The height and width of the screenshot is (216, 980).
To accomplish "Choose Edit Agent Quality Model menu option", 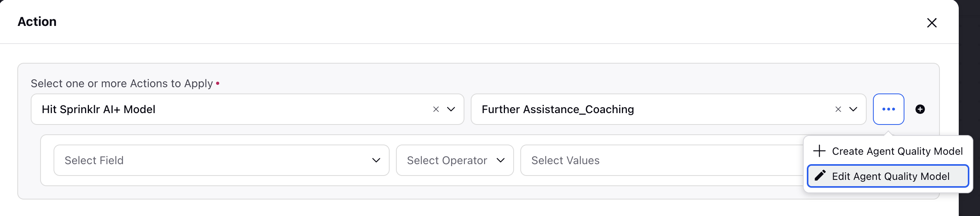I will [888, 176].
